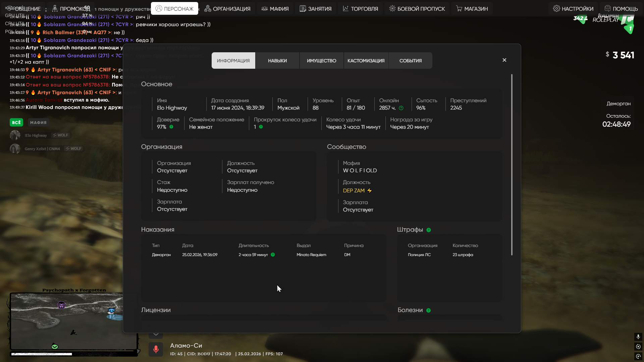
Task: Go to the События tab
Action: pyautogui.click(x=410, y=61)
